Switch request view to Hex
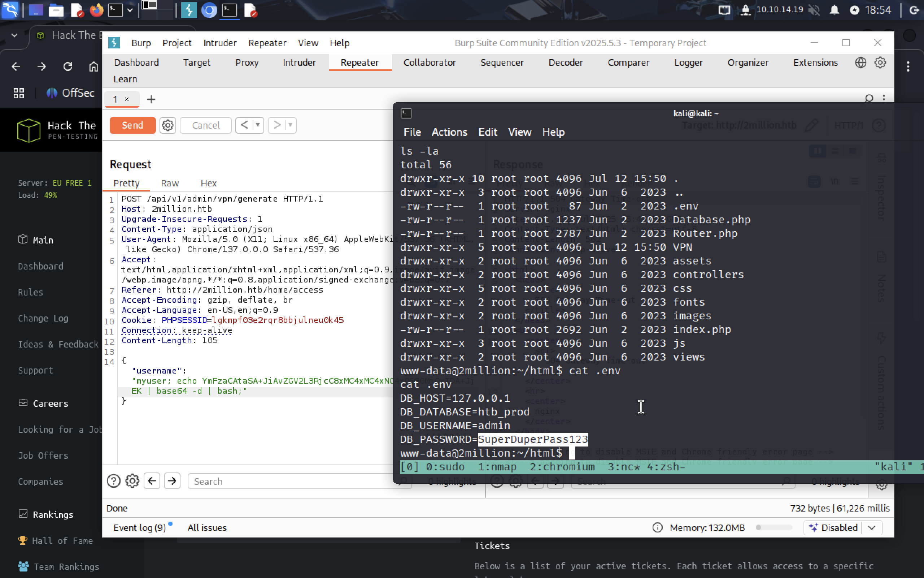 coord(209,183)
